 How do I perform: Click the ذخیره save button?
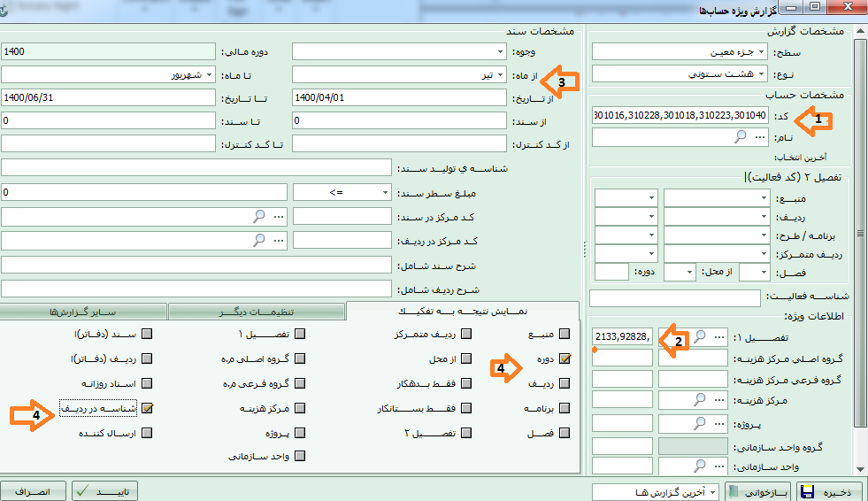pyautogui.click(x=831, y=491)
